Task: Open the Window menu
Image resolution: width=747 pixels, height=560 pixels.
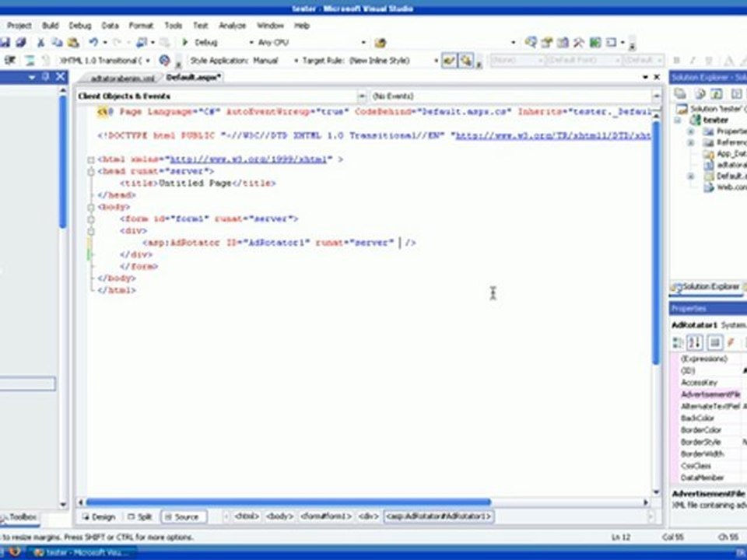Action: pos(270,25)
